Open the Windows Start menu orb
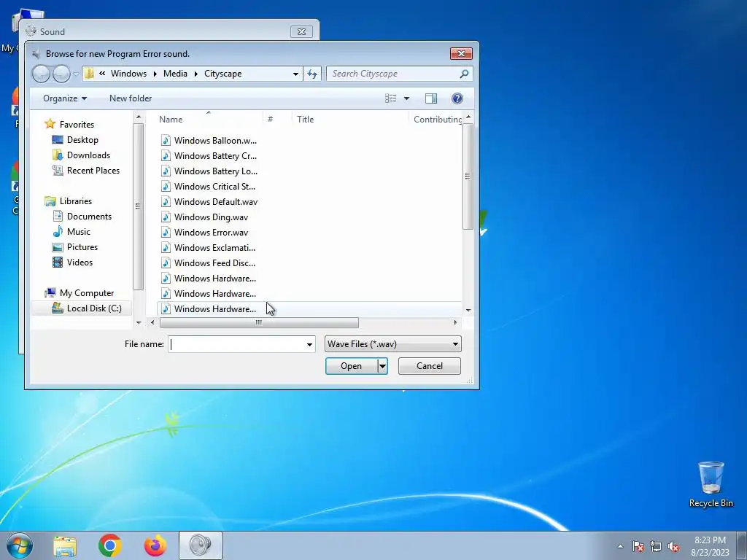Viewport: 747px width, 560px height. pos(20,545)
